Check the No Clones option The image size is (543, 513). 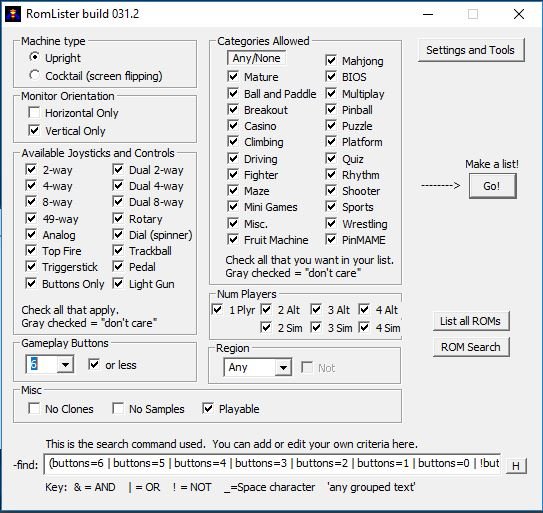34,408
